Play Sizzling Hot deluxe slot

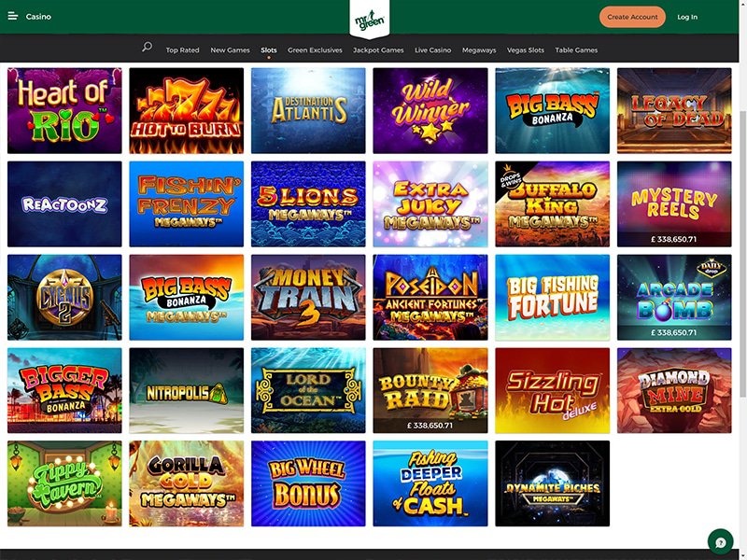coord(552,390)
